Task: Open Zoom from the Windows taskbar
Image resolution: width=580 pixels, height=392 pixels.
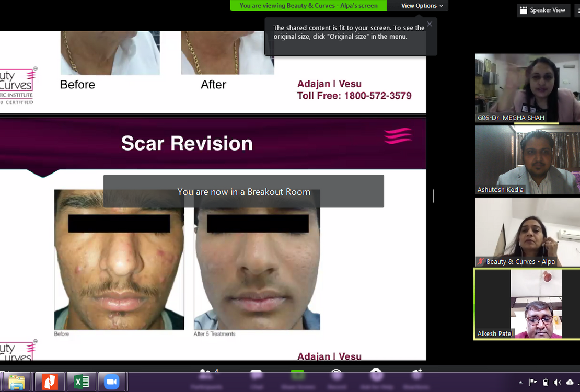Action: (111, 382)
